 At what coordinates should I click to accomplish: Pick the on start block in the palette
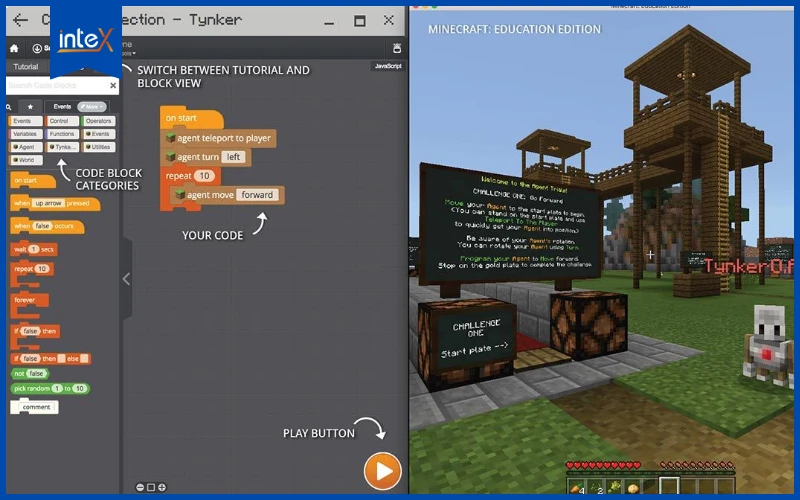tap(32, 181)
